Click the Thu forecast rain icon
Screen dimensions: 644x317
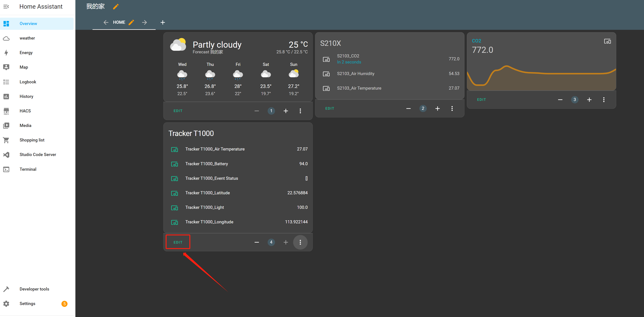click(210, 75)
